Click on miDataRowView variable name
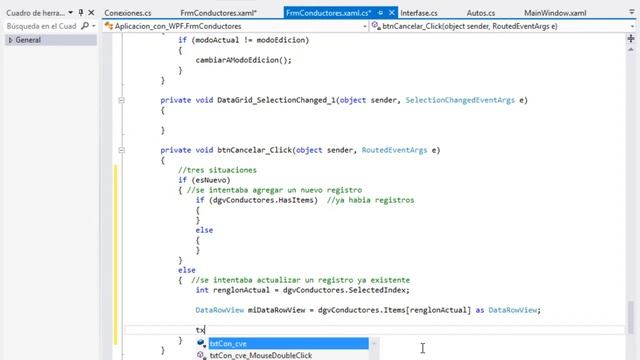Image resolution: width=640 pixels, height=360 pixels. (276, 310)
